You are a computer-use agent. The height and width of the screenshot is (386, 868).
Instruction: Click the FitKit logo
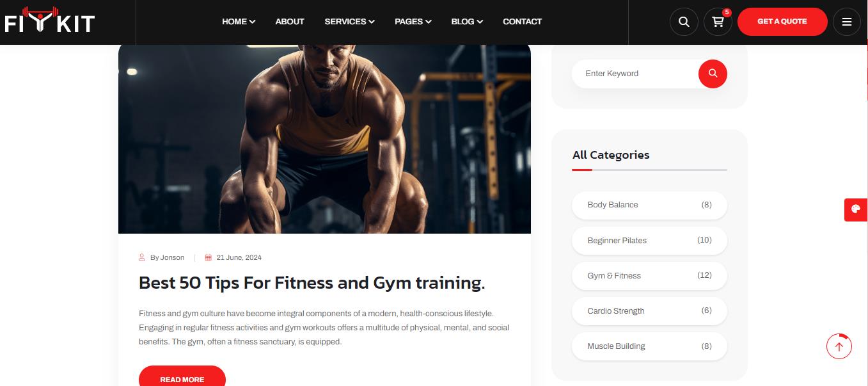tap(50, 20)
